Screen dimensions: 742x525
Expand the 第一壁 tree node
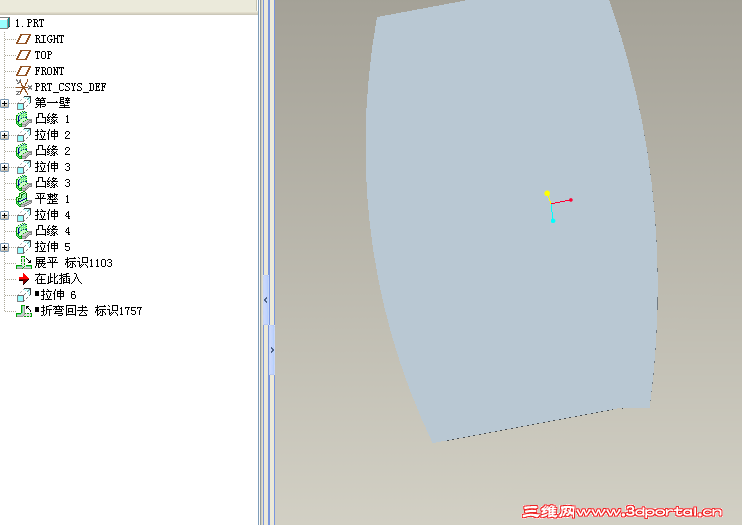click(x=4, y=103)
